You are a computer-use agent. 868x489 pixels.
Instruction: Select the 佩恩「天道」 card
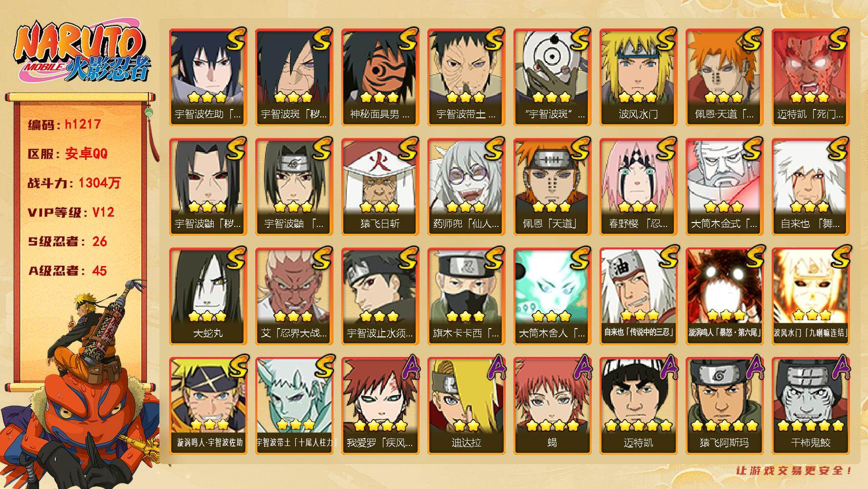pos(552,187)
